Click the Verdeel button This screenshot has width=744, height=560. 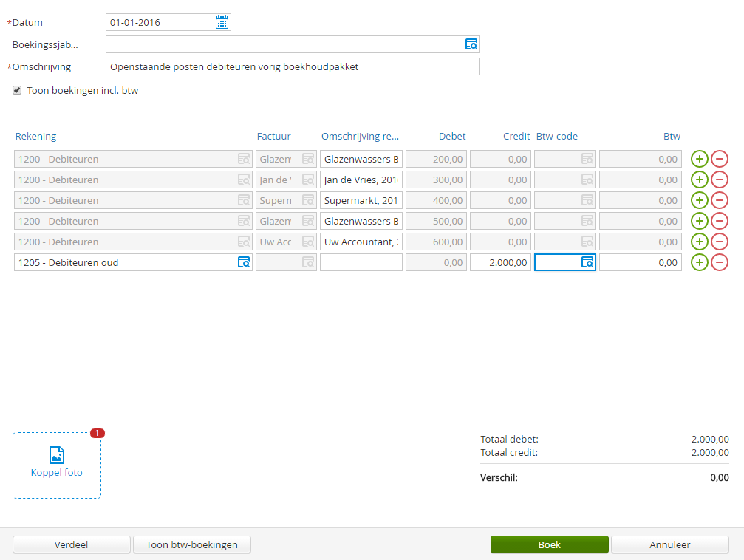tap(72, 544)
